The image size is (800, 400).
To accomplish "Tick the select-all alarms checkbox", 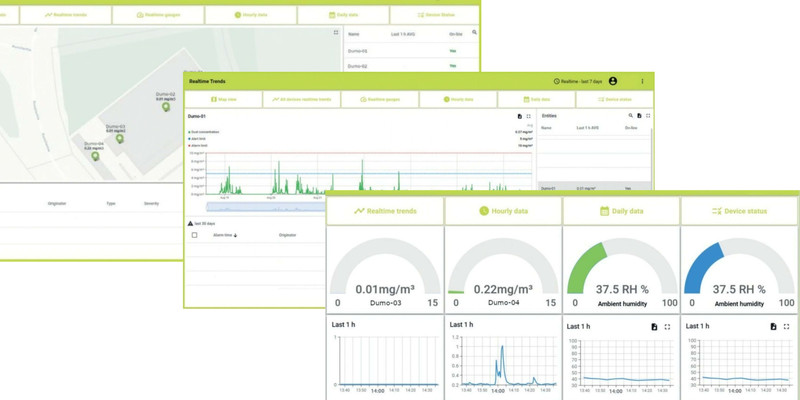I will pyautogui.click(x=194, y=235).
